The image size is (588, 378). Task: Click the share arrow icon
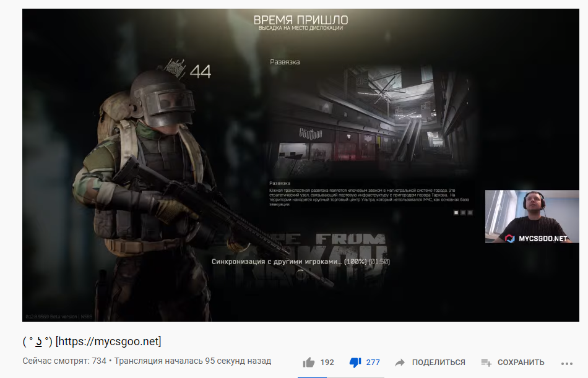pos(400,362)
